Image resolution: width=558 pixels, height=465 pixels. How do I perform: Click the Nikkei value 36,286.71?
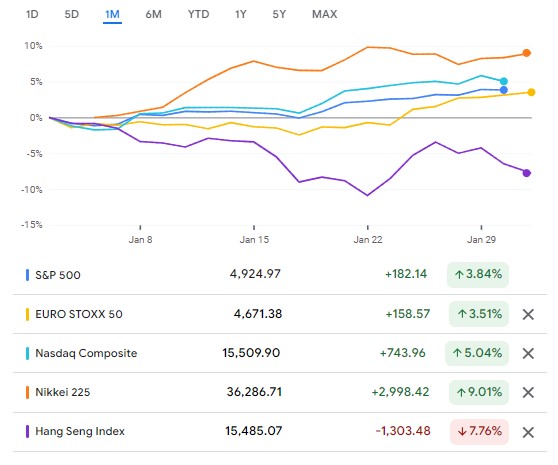pyautogui.click(x=254, y=392)
